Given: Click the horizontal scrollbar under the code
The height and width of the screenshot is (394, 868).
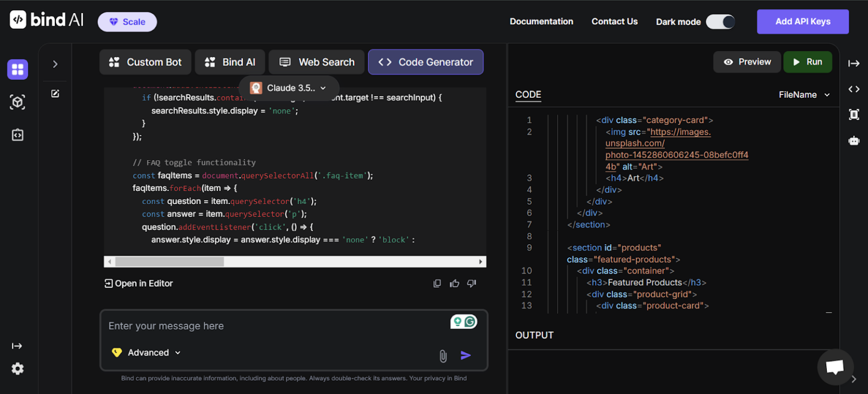Looking at the screenshot, I should [x=170, y=262].
